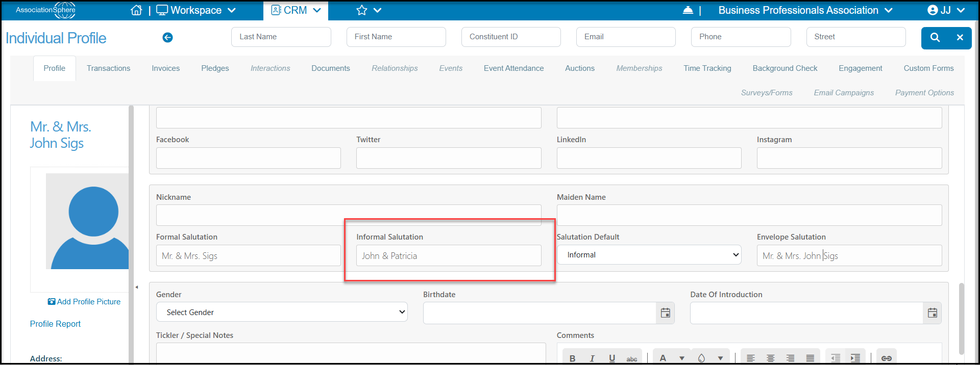Click the Instagram input field
Image resolution: width=980 pixels, height=365 pixels.
tap(849, 158)
